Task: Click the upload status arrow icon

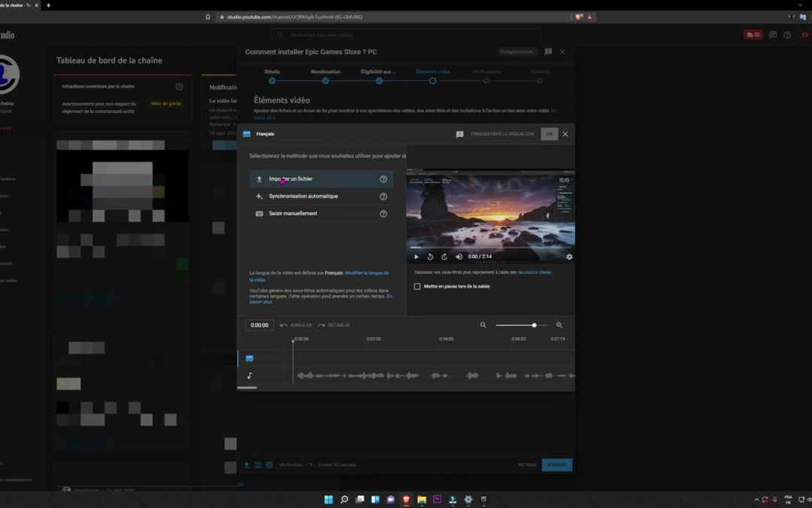Action: [x=247, y=465]
